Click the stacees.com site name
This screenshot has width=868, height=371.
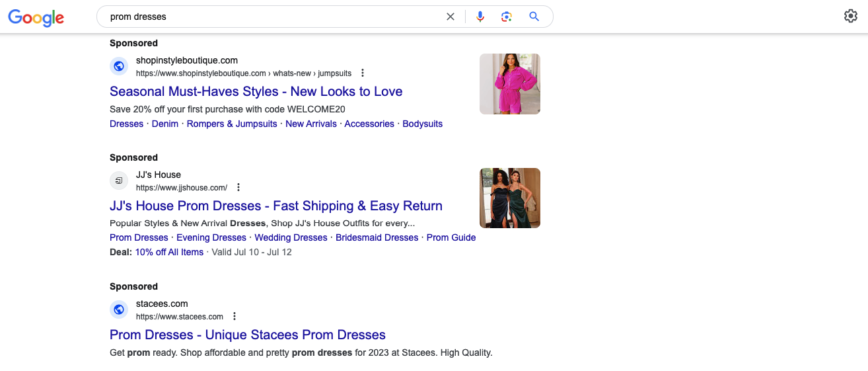pos(162,304)
